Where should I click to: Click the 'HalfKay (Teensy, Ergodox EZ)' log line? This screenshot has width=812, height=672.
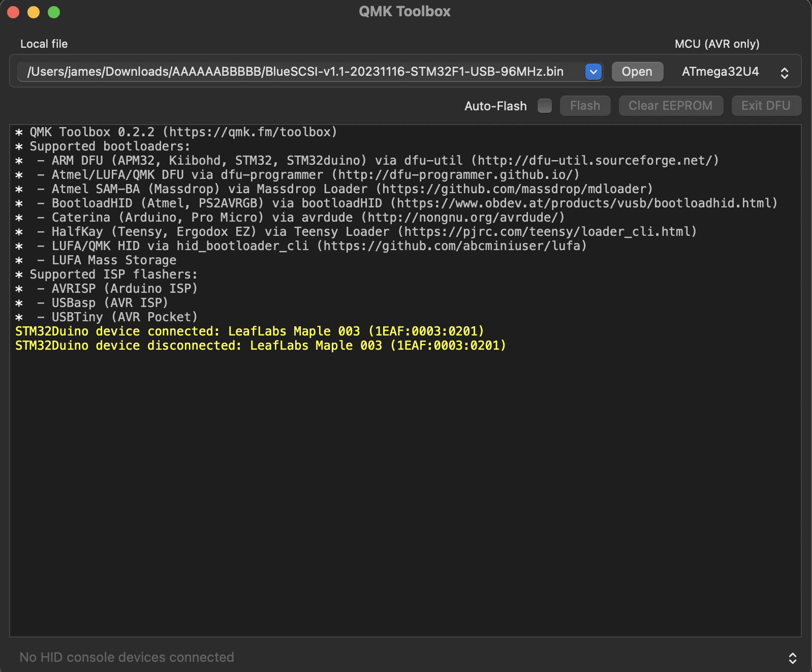tap(356, 232)
